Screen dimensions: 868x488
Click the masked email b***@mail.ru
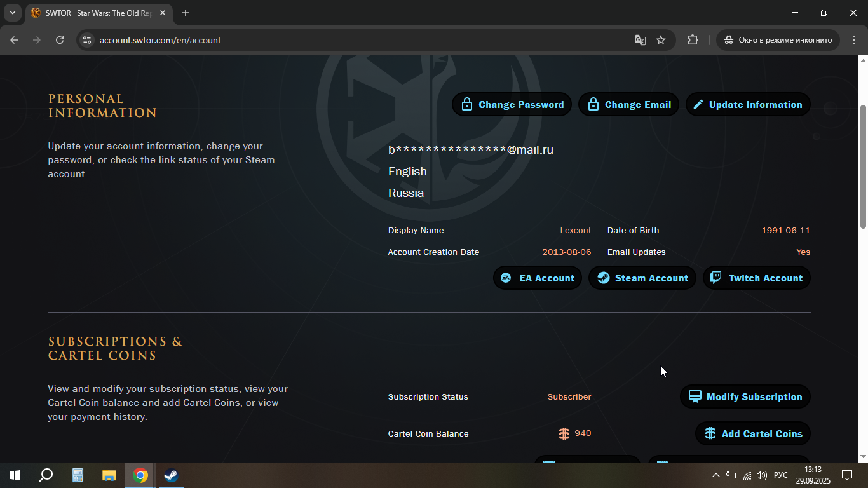click(471, 150)
